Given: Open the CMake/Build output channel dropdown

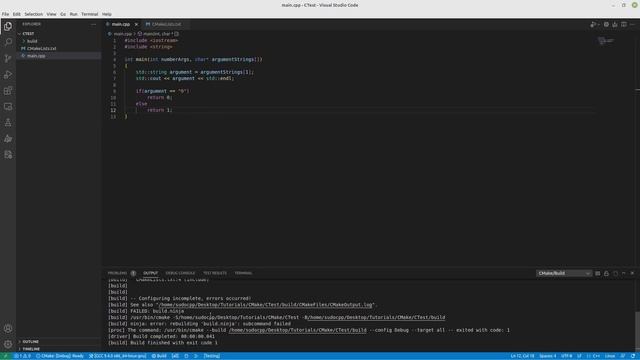Looking at the screenshot, I should click(x=564, y=273).
